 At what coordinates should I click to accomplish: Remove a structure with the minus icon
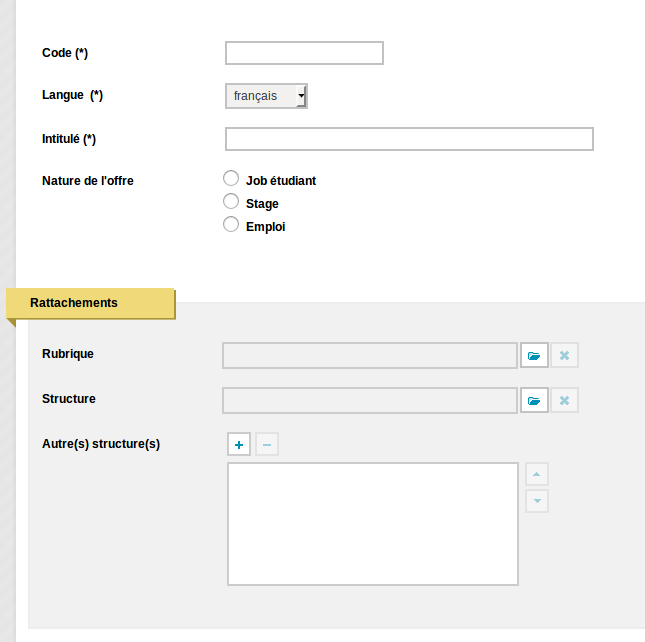(x=267, y=444)
